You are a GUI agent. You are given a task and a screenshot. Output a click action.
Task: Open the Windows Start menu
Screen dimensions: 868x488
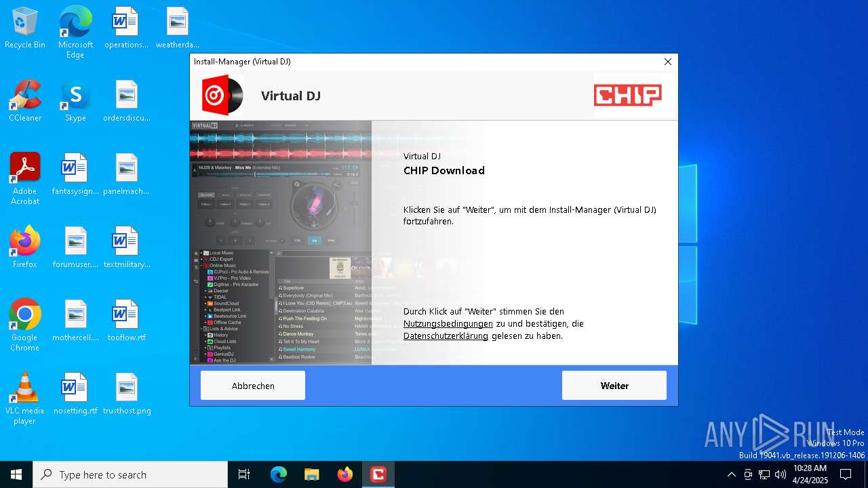(16, 474)
